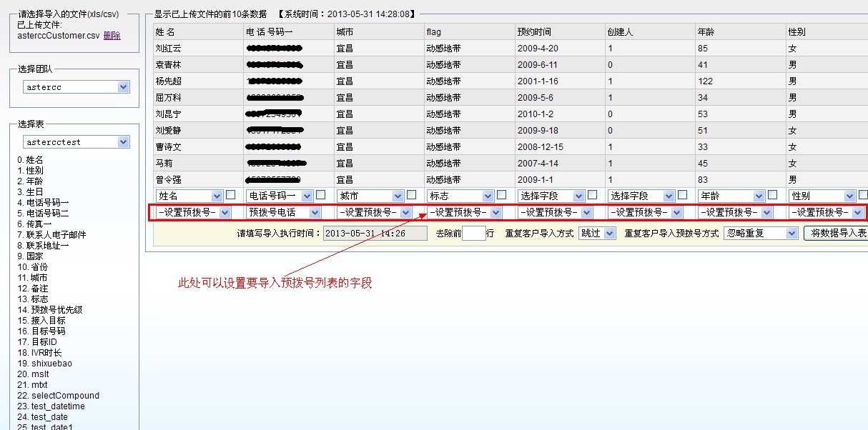This screenshot has height=430, width=868.
Task: Open the 标志 field mapping dropdown
Action: coord(460,196)
